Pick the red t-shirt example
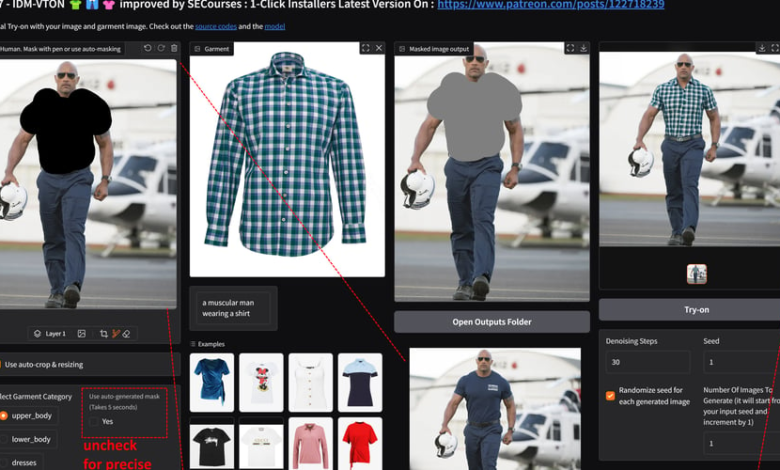 360,444
